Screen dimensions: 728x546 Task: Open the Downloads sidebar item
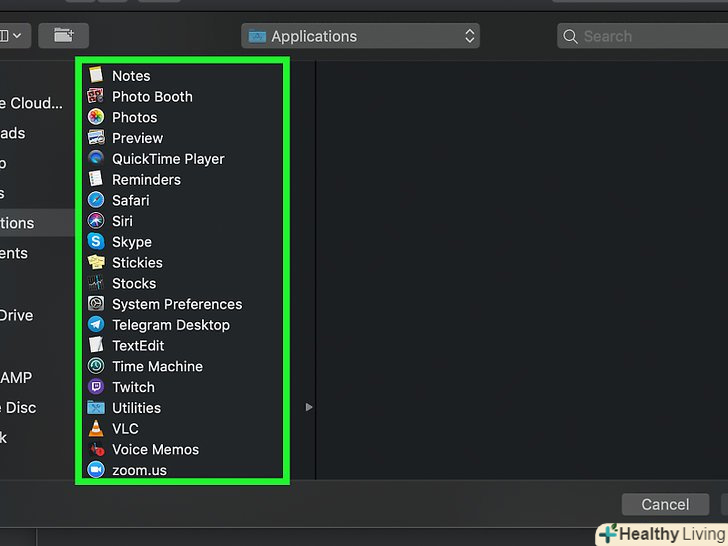[13, 133]
